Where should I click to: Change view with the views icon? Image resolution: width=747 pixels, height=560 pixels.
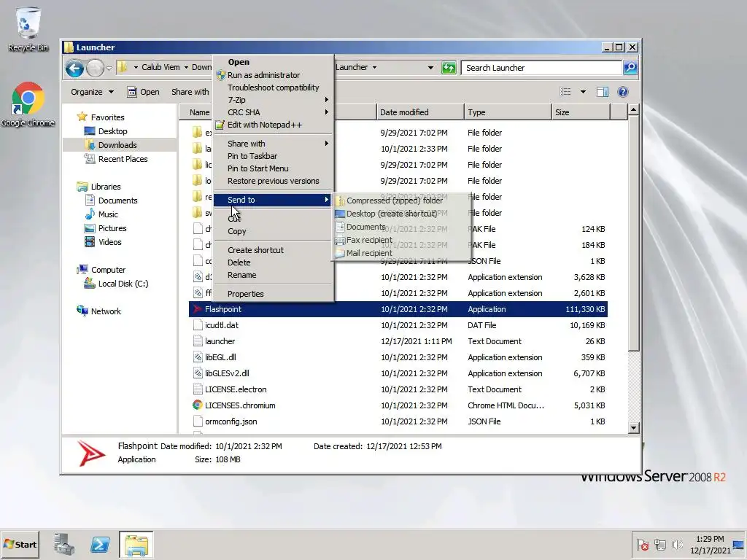(x=565, y=92)
